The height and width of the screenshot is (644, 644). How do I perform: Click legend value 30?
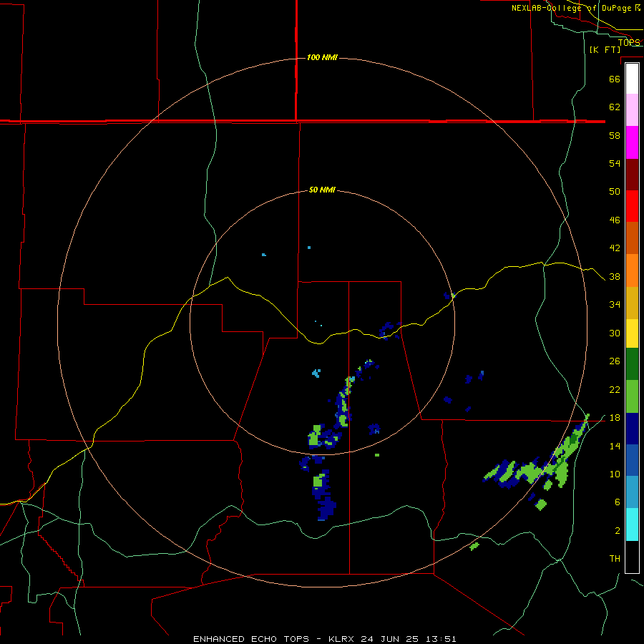point(615,333)
